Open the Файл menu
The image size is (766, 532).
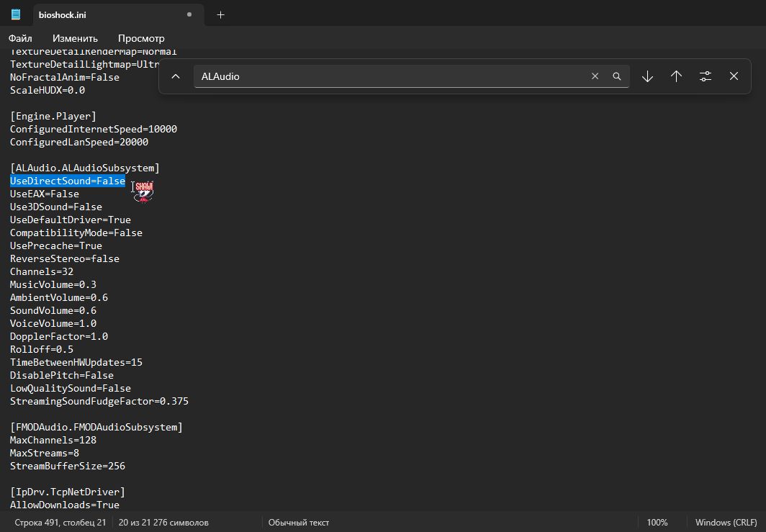[x=20, y=38]
